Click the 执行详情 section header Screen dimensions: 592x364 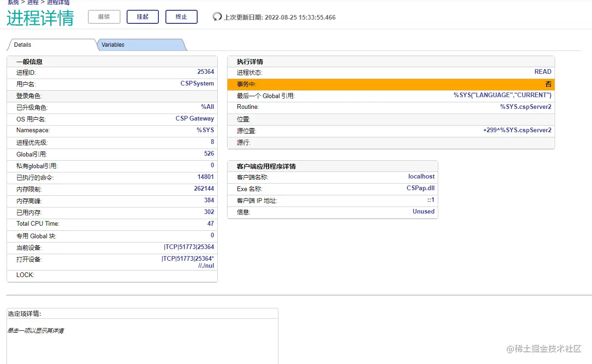pos(250,62)
